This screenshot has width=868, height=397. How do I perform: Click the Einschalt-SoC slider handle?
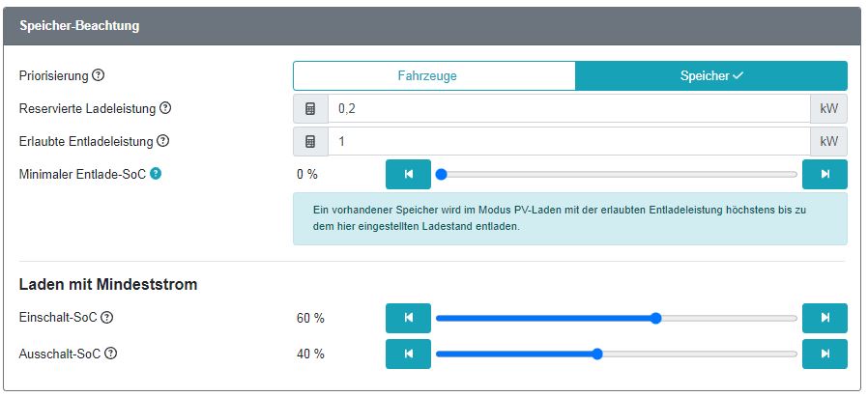click(x=655, y=318)
